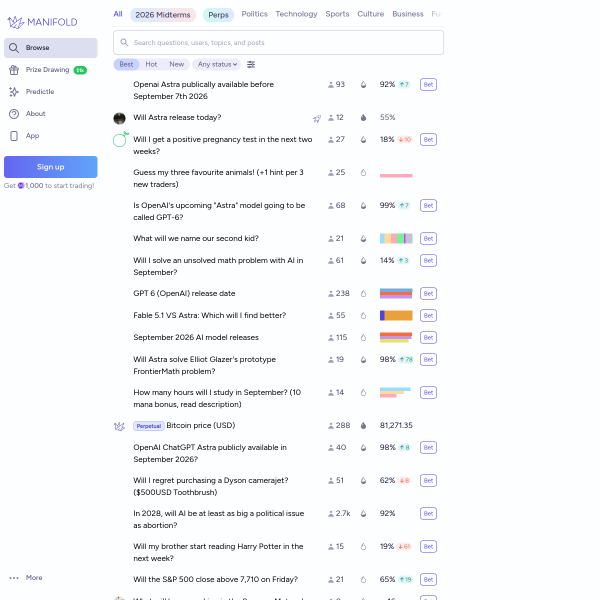Bet on study hours in September market
This screenshot has width=600, height=600.
428,393
